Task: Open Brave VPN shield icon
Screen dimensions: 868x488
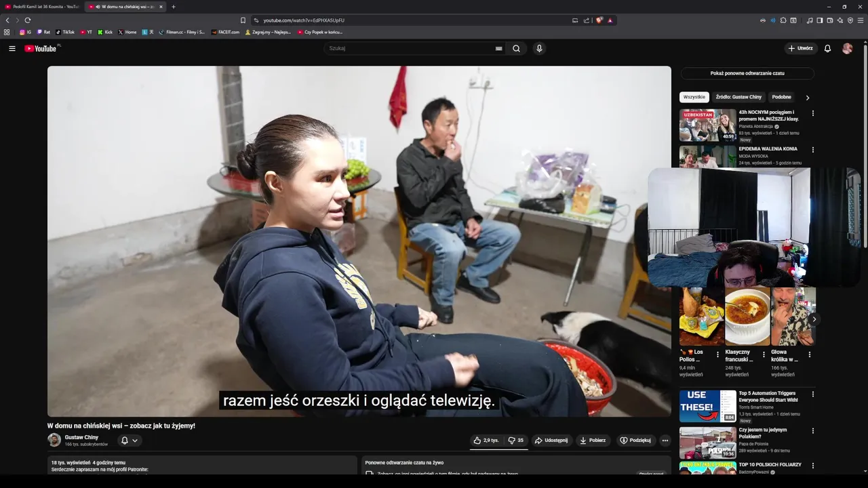Action: (850, 20)
